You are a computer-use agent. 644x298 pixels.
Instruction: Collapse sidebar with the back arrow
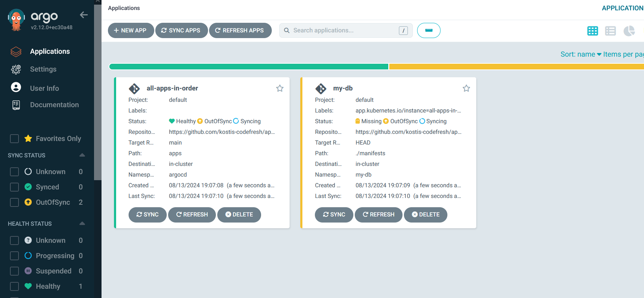tap(84, 15)
